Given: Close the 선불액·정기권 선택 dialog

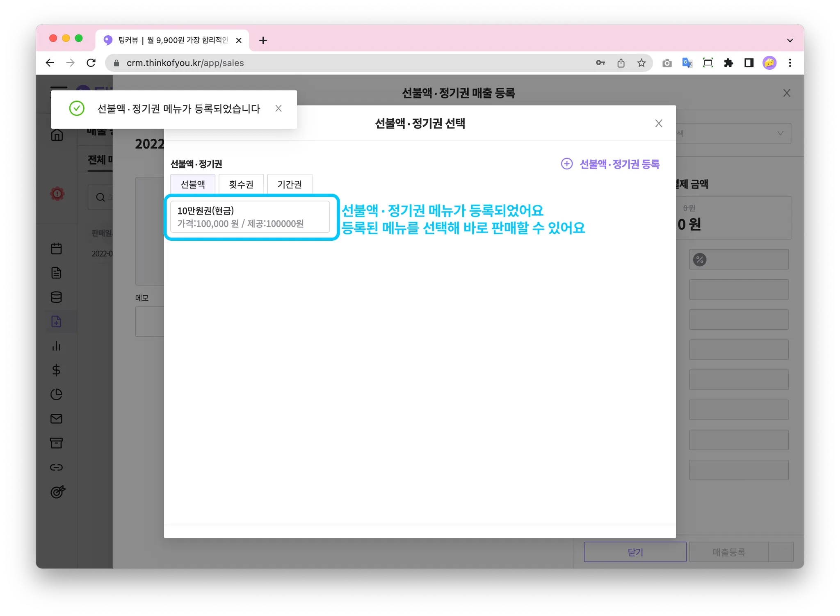Looking at the screenshot, I should [x=659, y=123].
